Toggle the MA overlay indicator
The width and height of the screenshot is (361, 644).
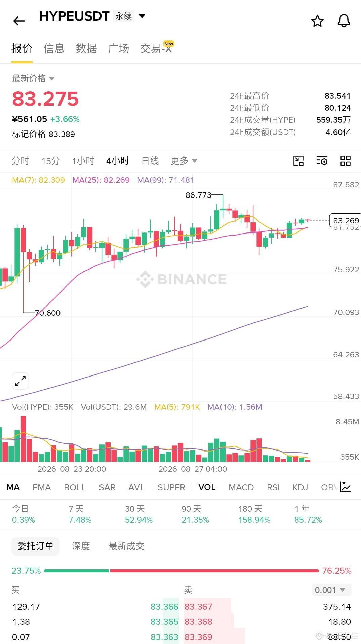[x=13, y=487]
